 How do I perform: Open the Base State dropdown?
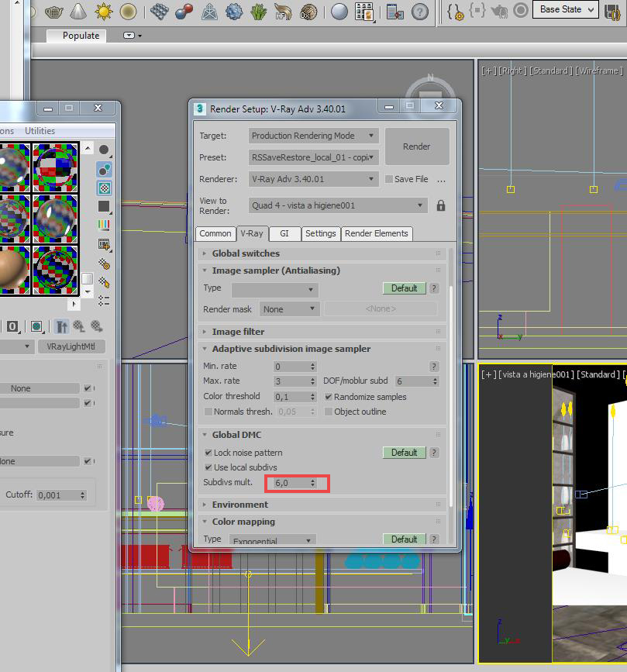tap(565, 9)
